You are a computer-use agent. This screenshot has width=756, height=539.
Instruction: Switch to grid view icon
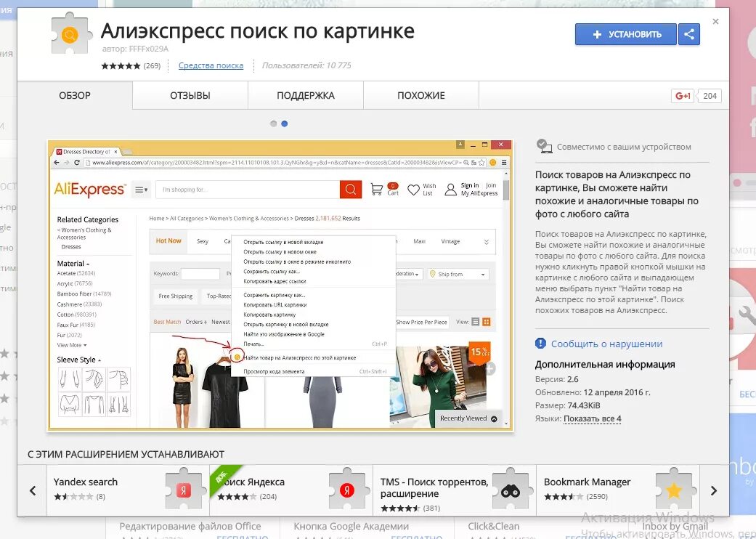[x=487, y=322]
